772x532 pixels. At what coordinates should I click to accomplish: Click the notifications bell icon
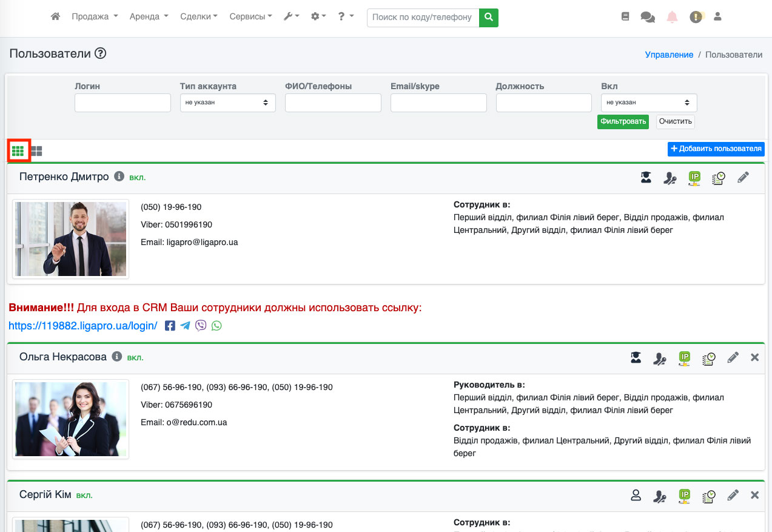coord(672,18)
